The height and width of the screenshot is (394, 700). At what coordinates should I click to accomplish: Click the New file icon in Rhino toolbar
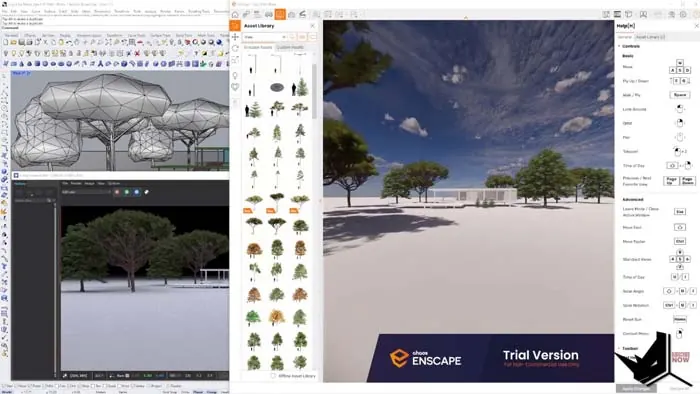pyautogui.click(x=5, y=42)
